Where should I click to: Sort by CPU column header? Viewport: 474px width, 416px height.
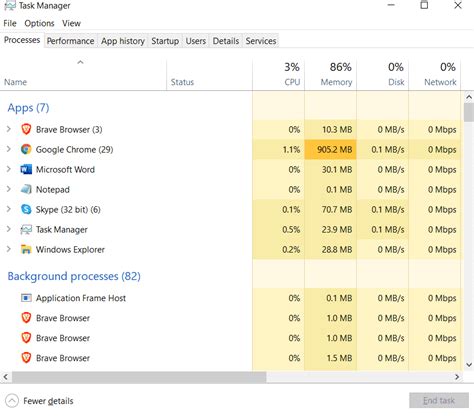278,75
